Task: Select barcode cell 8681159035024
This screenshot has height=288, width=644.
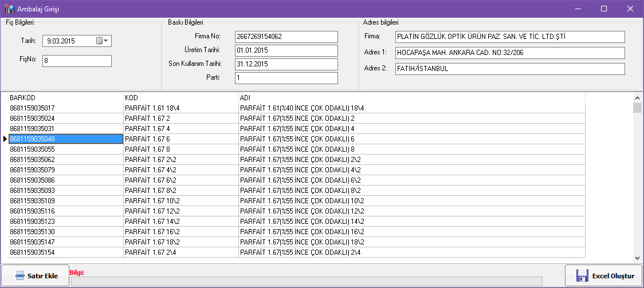Action: (x=66, y=119)
